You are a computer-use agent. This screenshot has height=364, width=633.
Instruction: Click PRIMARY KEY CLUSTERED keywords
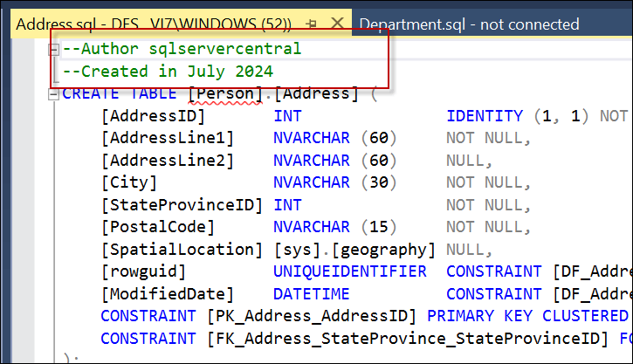(x=528, y=316)
